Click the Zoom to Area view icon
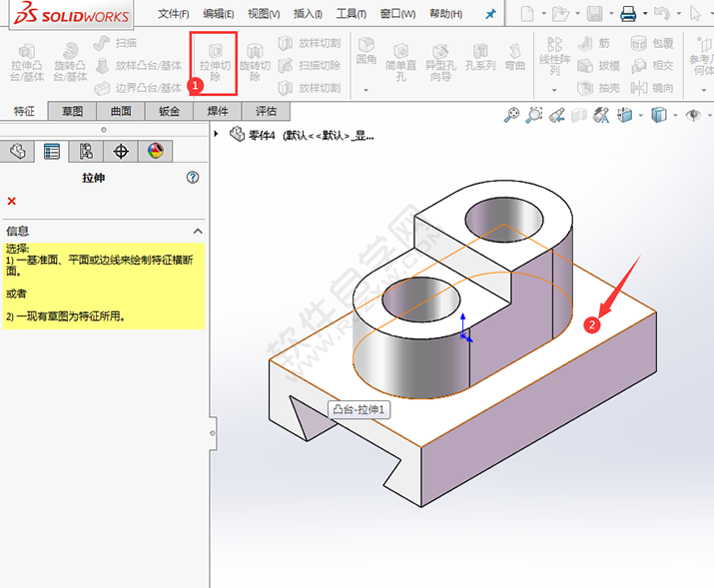Screen dimensions: 714x588 pos(533,115)
